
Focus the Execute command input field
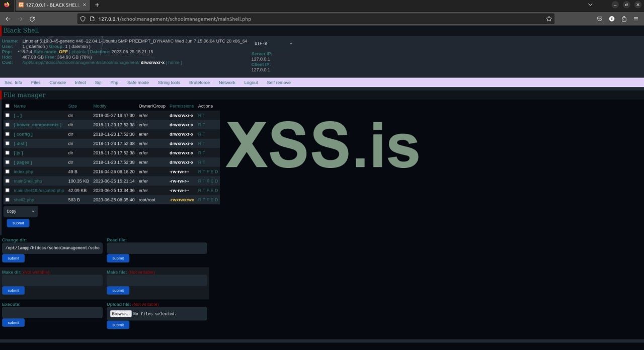point(52,312)
